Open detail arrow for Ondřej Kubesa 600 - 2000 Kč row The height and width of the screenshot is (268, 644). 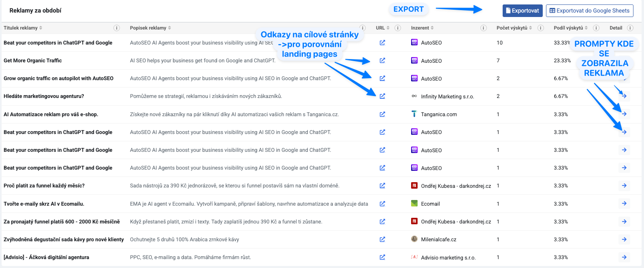(624, 221)
